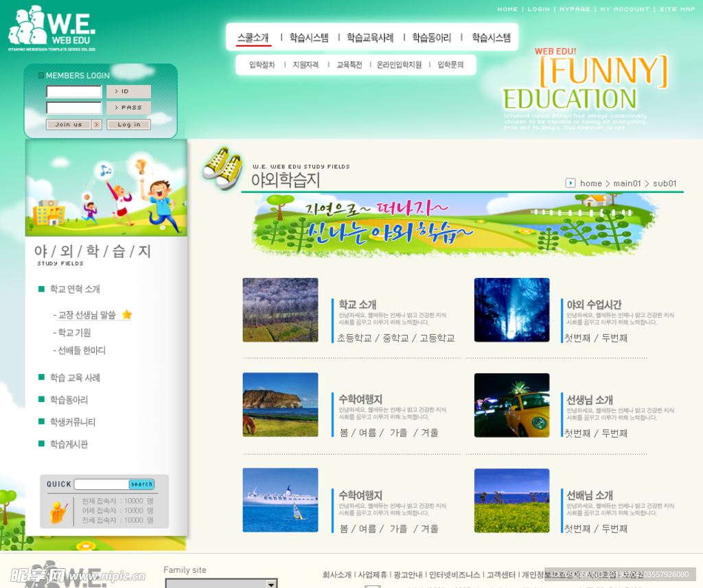The width and height of the screenshot is (703, 588).
Task: Open the 입학절차 submenu link
Action: (262, 65)
